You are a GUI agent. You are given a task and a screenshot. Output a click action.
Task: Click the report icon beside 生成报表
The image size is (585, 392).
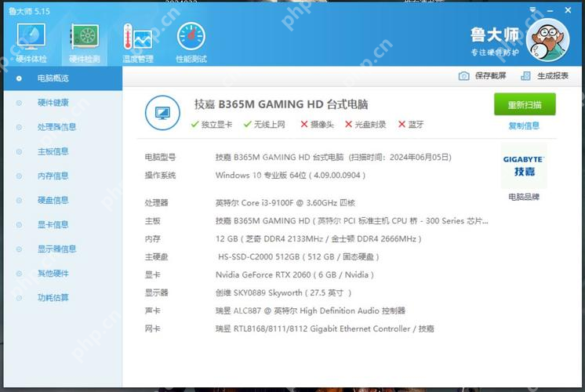(x=525, y=76)
